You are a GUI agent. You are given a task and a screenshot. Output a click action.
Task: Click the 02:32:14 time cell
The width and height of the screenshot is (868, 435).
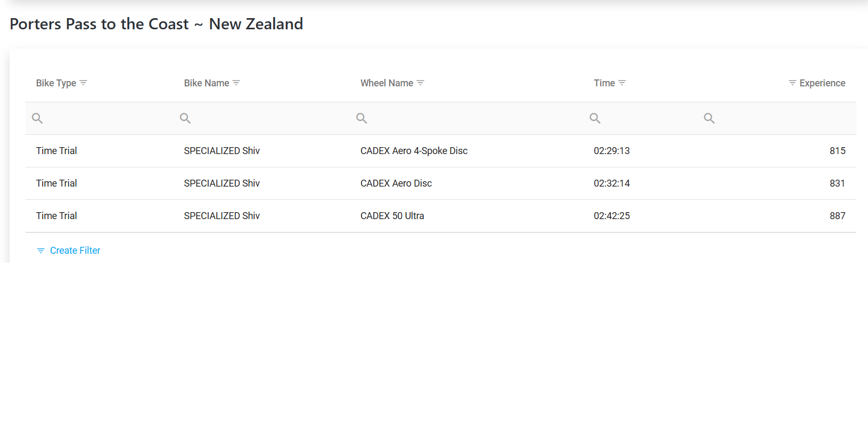[612, 183]
